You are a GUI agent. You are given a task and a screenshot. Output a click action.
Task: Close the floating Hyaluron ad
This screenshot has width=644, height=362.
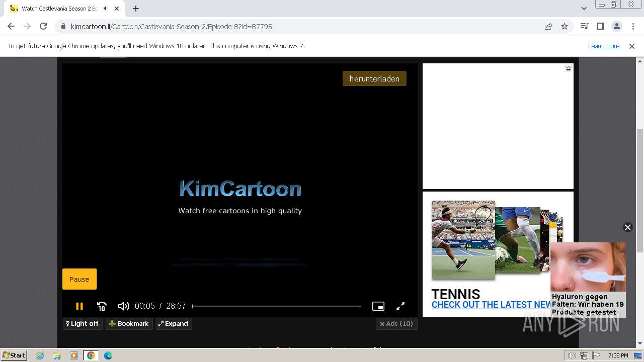(x=627, y=227)
